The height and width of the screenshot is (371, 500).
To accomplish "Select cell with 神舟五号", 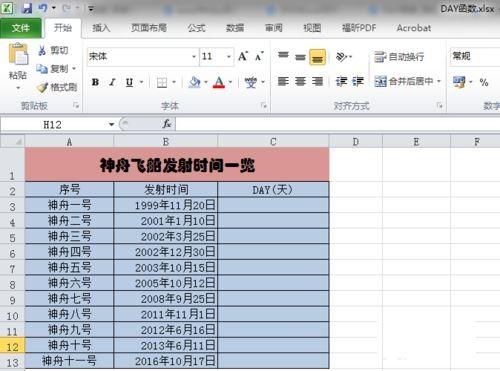I will point(69,267).
